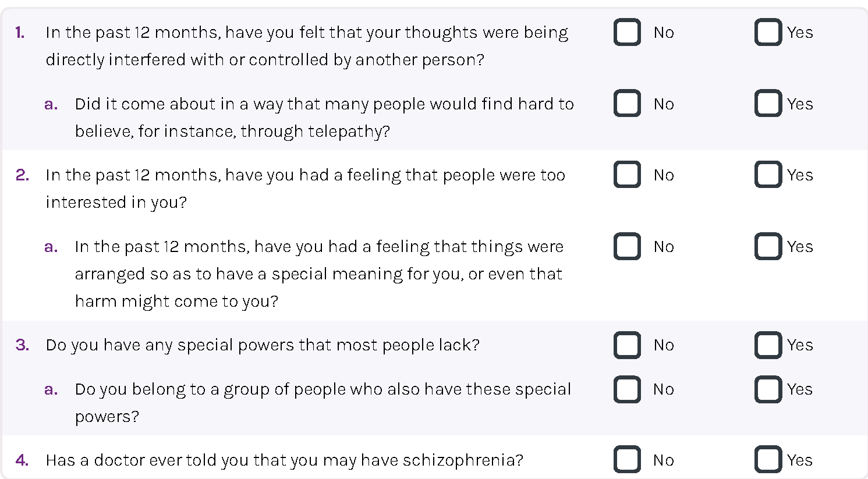Tick No for people too interested in you
The width and height of the screenshot is (868, 479).
[627, 175]
